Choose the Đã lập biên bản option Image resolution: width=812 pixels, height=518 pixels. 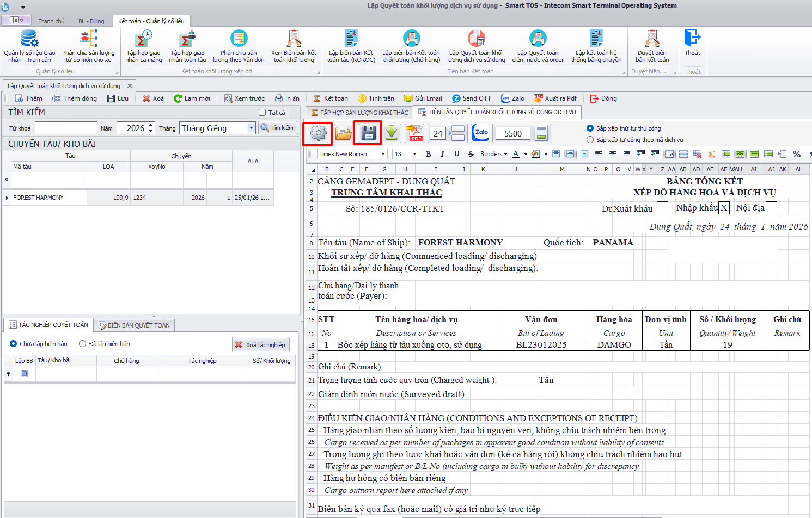pos(83,344)
